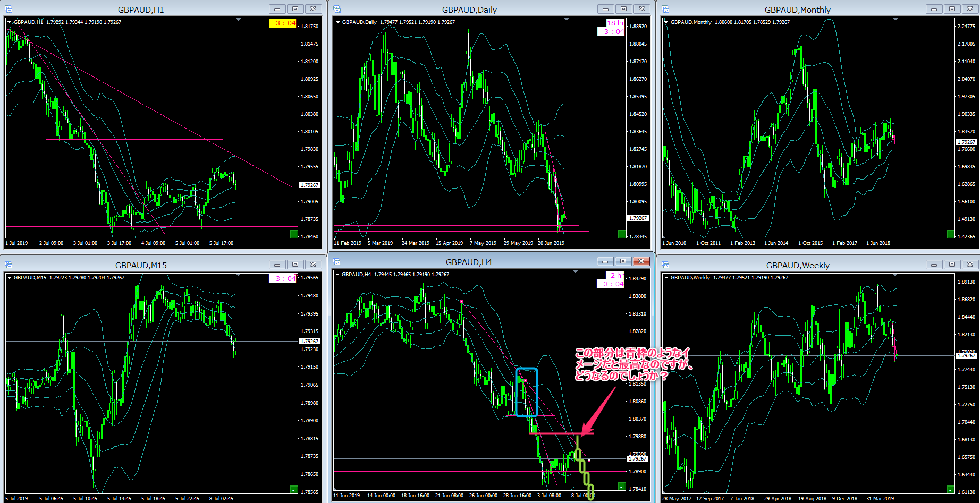Click green square in H1 chart corner
This screenshot has width=980, height=503.
(293, 234)
